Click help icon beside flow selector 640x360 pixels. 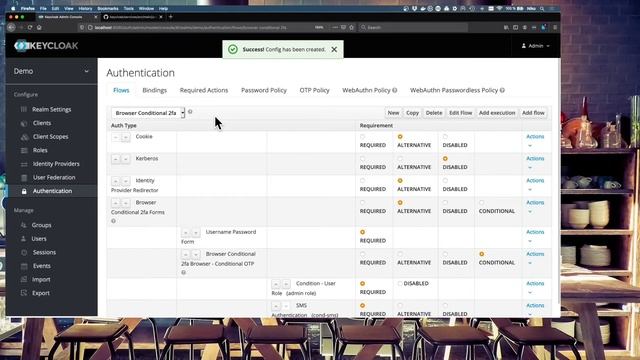point(190,111)
